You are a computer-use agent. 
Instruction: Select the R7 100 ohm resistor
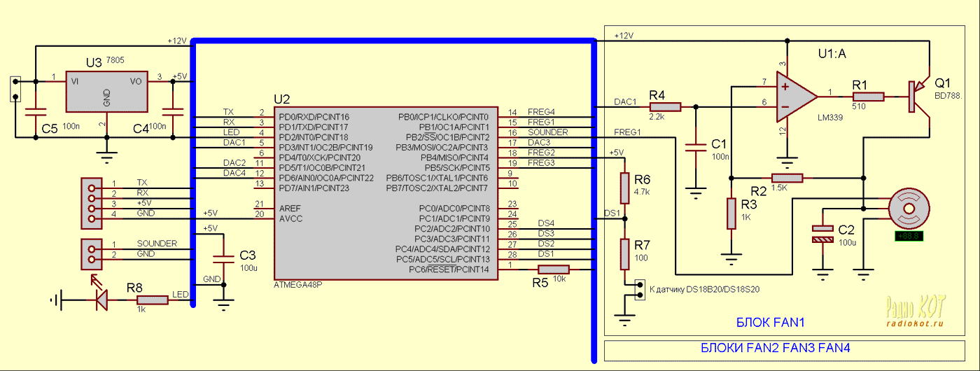pyautogui.click(x=626, y=253)
